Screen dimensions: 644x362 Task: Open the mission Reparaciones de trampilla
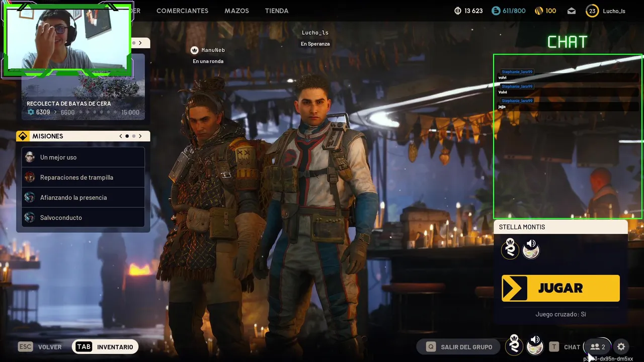[83, 177]
